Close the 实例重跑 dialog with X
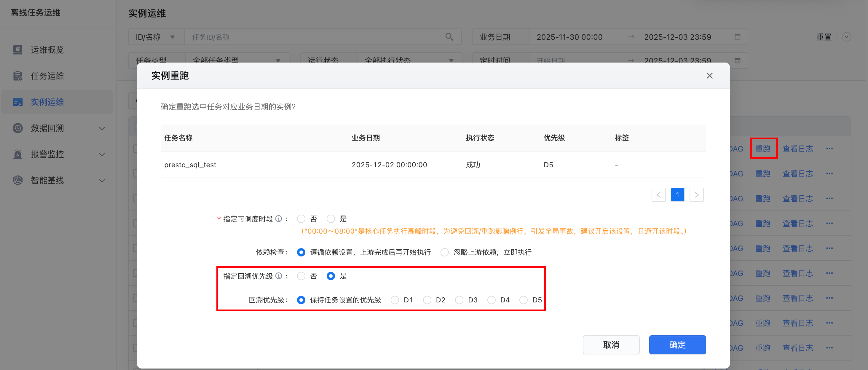Screen dimensions: 868x370 [709, 76]
